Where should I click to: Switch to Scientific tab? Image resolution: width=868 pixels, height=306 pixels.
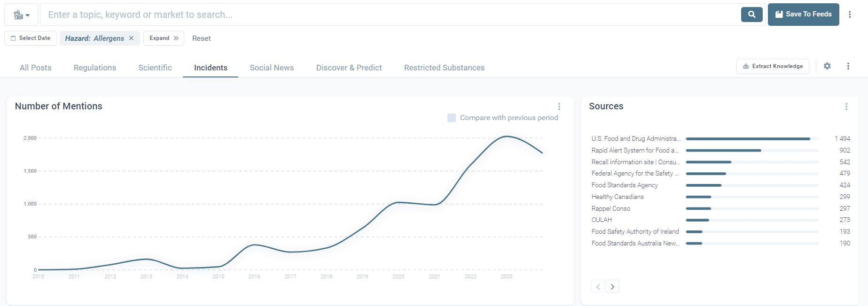coord(155,68)
